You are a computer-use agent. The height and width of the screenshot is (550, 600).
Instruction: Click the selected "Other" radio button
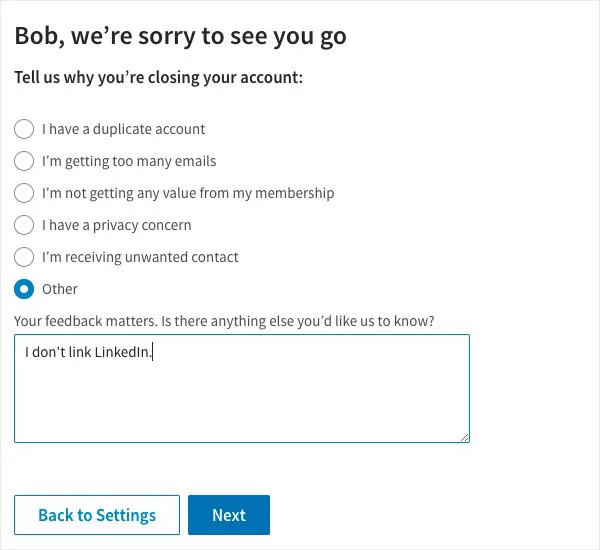click(x=24, y=289)
